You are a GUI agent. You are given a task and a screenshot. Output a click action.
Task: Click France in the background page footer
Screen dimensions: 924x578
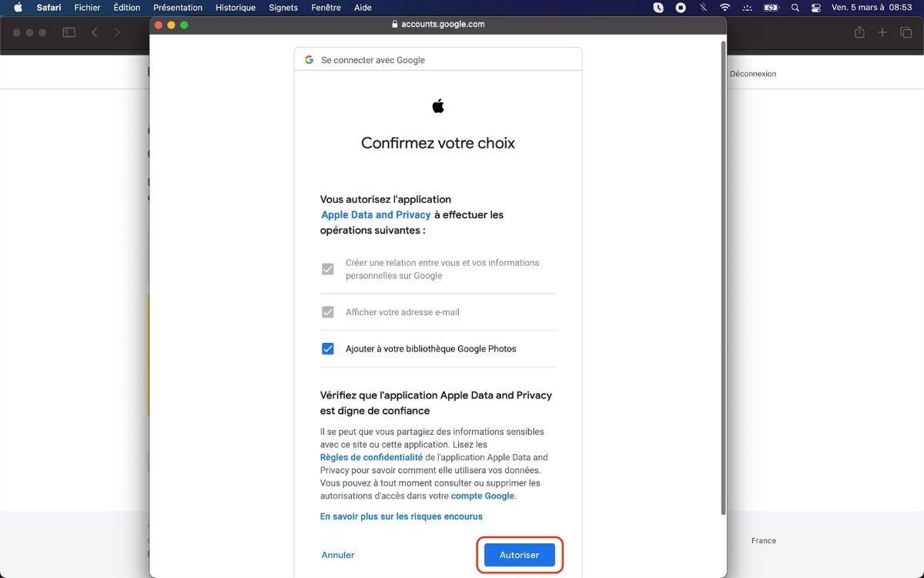coord(764,541)
